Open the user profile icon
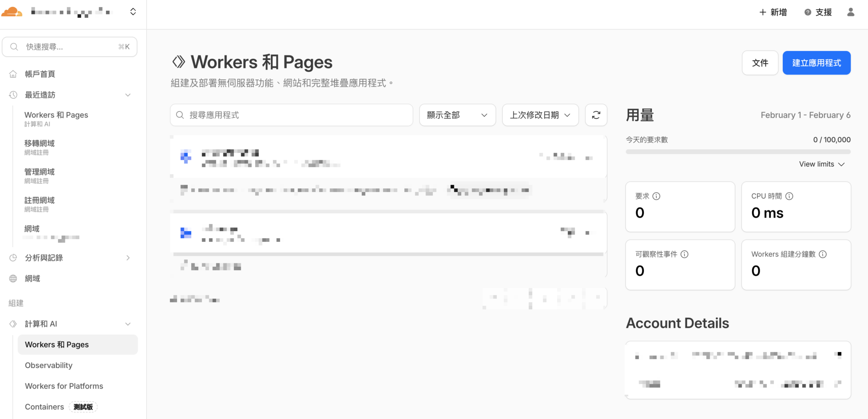The height and width of the screenshot is (419, 868). pyautogui.click(x=851, y=12)
